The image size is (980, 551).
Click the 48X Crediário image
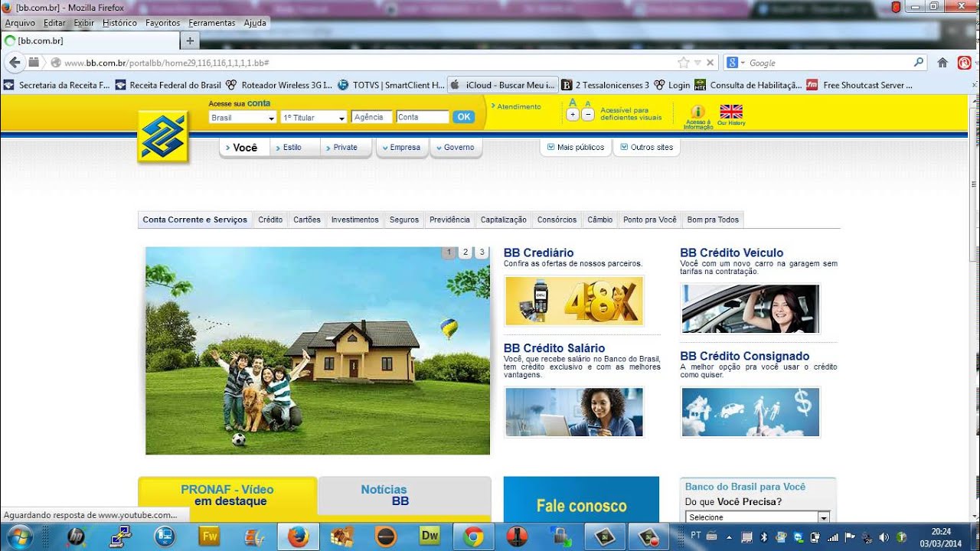[x=574, y=301]
